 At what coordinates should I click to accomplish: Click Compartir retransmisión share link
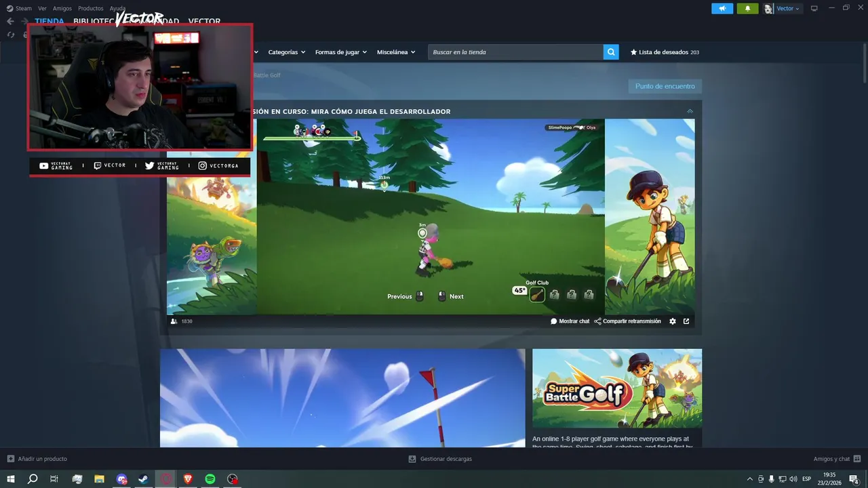[627, 321]
